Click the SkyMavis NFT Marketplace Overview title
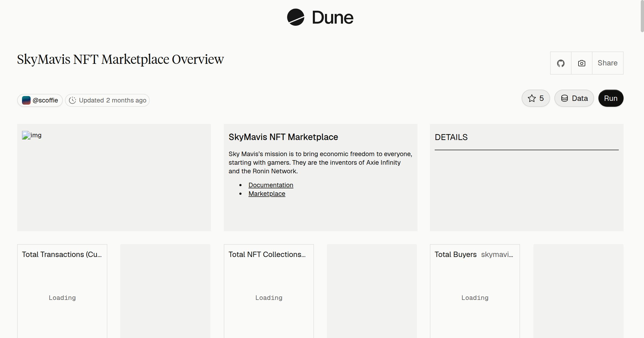 coord(120,59)
